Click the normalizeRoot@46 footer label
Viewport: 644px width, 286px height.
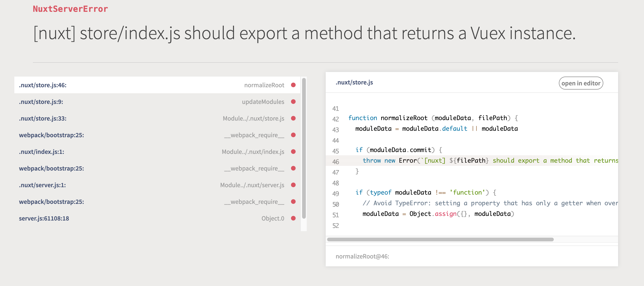363,256
